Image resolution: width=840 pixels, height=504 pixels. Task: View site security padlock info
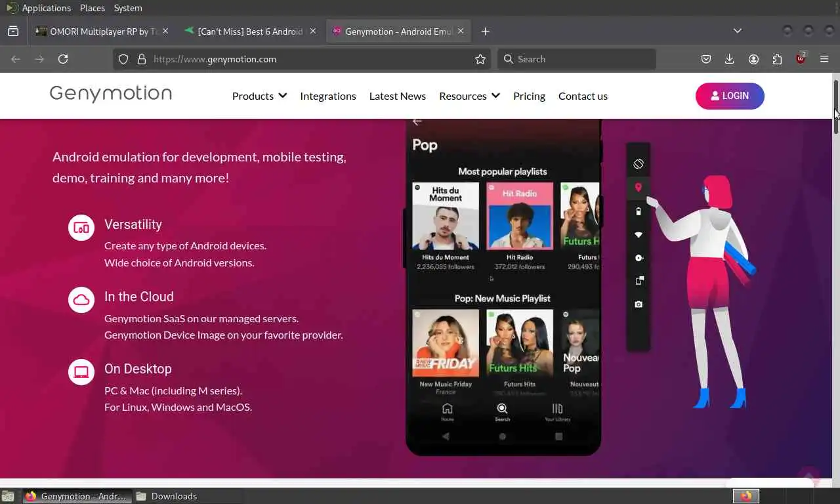pyautogui.click(x=141, y=59)
